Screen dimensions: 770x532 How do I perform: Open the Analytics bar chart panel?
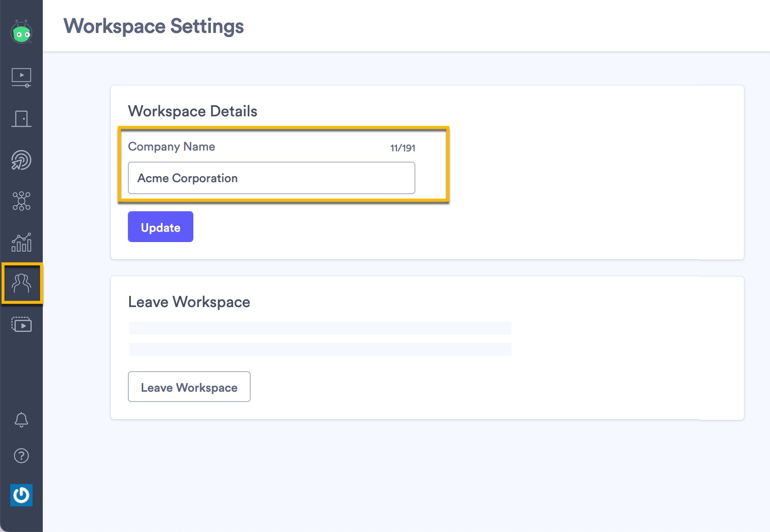click(x=21, y=242)
